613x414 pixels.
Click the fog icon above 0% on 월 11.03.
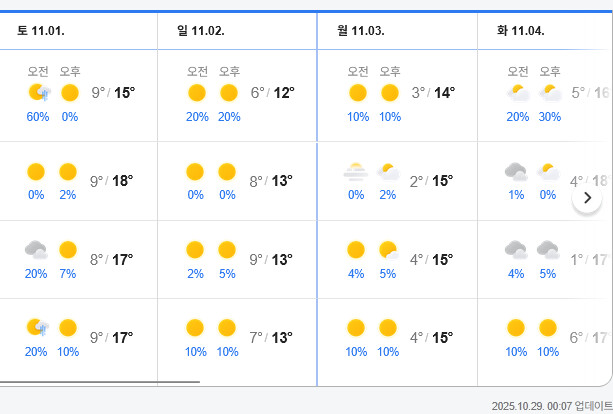tap(356, 172)
